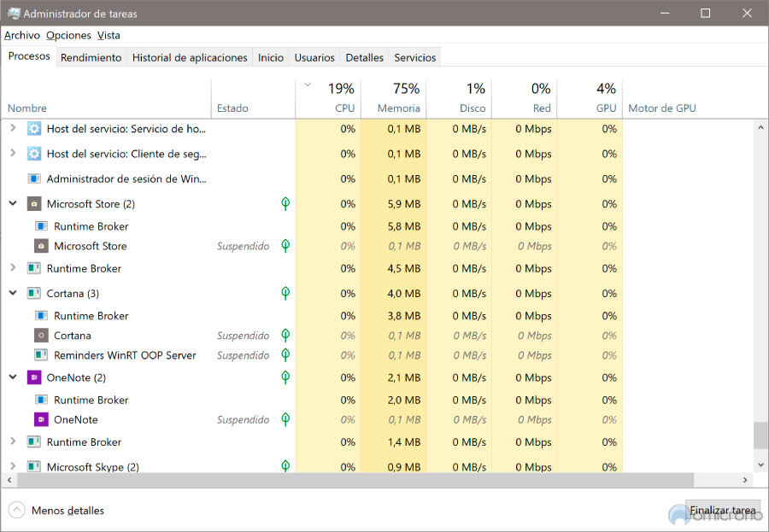Screen dimensions: 769x532
Task: Open the Vista menu
Action: tap(109, 35)
